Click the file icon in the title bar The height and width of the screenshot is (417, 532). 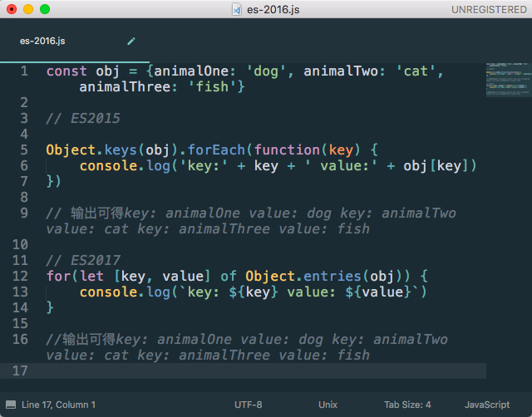point(237,9)
